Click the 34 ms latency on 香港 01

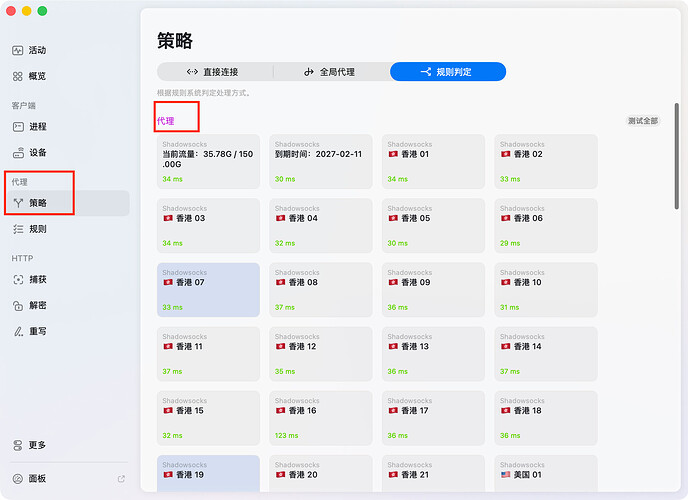point(398,179)
